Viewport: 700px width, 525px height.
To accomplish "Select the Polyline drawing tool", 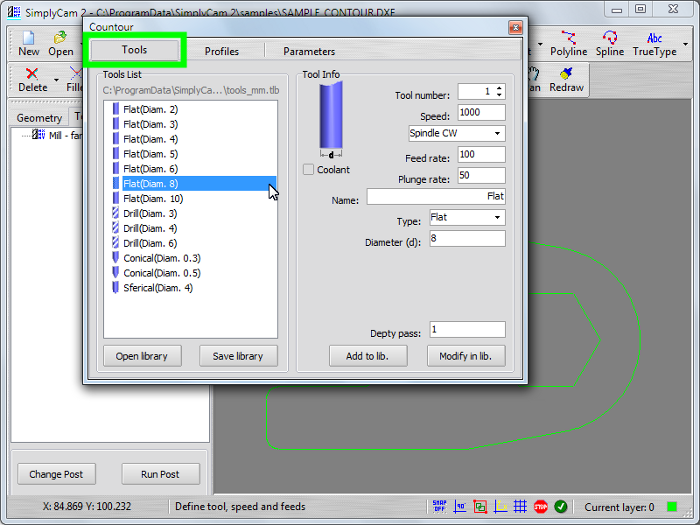I will point(568,44).
